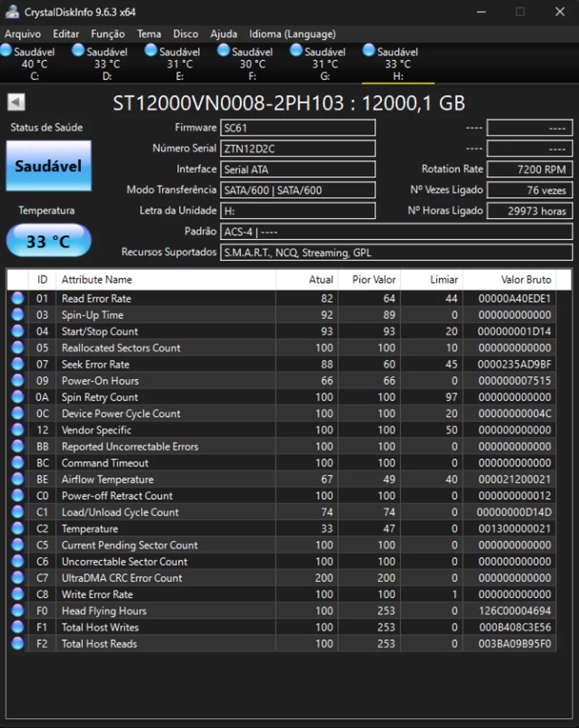579x728 pixels.
Task: Click the status orb for Total Host Reads
Action: click(18, 644)
